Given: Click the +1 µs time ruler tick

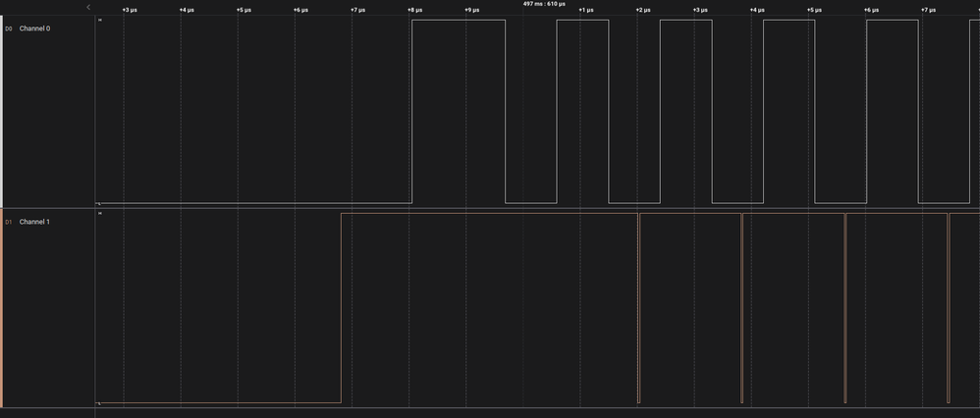Looking at the screenshot, I should tap(585, 10).
